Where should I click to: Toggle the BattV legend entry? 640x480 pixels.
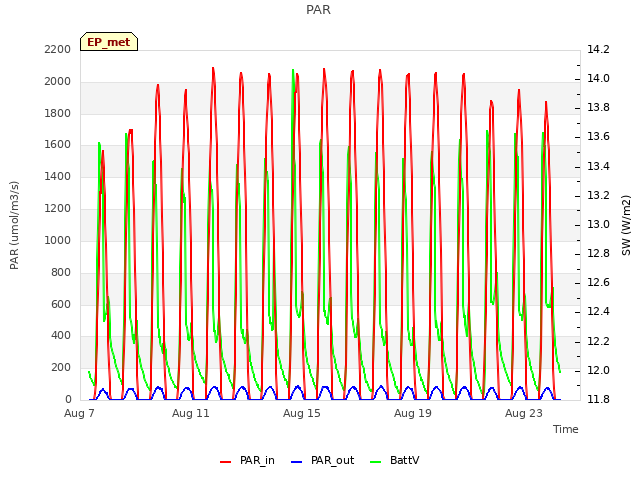[x=394, y=460]
